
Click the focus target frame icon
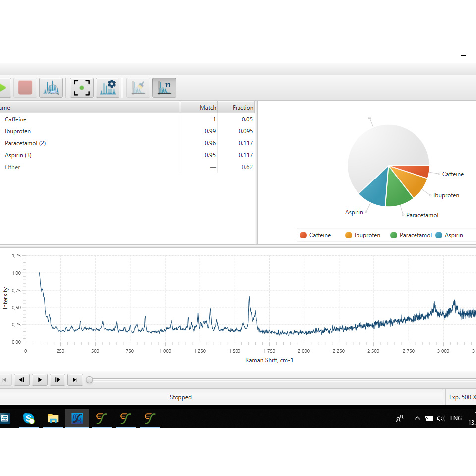[x=81, y=88]
